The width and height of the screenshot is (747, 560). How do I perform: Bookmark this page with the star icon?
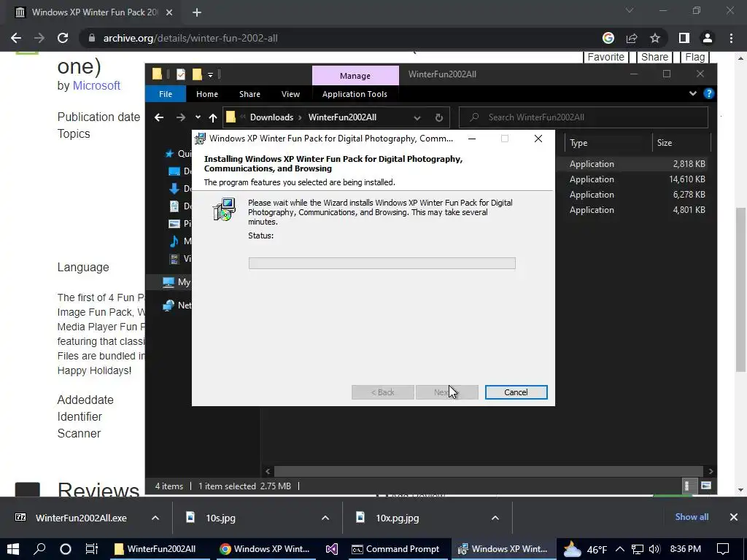click(655, 38)
